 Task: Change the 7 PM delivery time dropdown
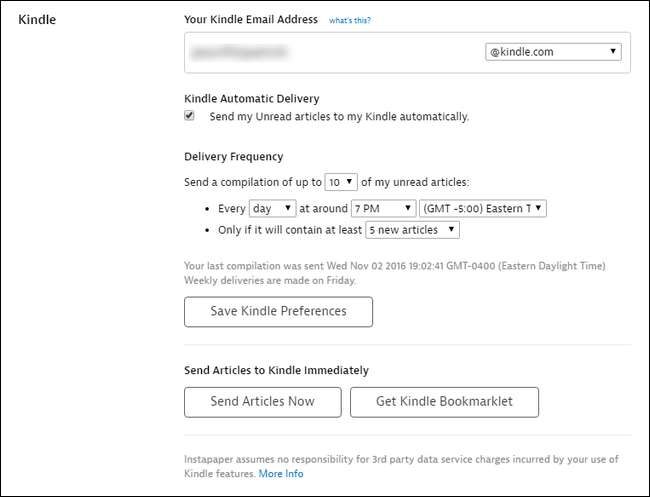[383, 208]
